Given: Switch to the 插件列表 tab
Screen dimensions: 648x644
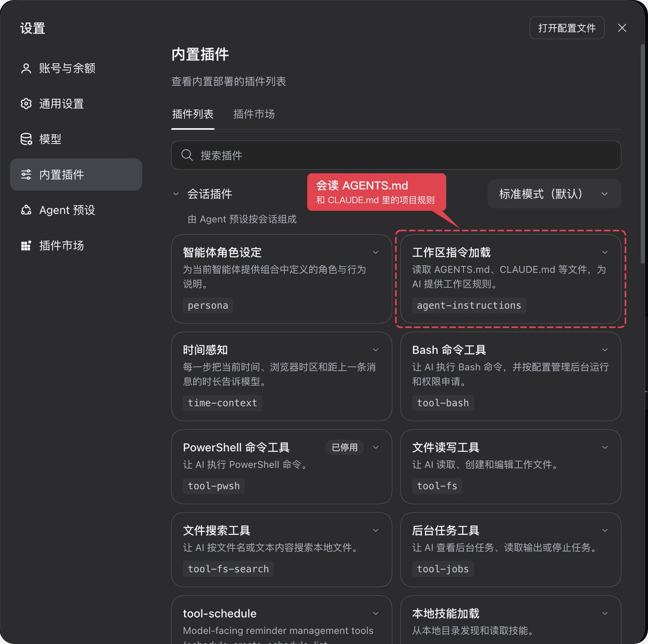Looking at the screenshot, I should tap(193, 114).
